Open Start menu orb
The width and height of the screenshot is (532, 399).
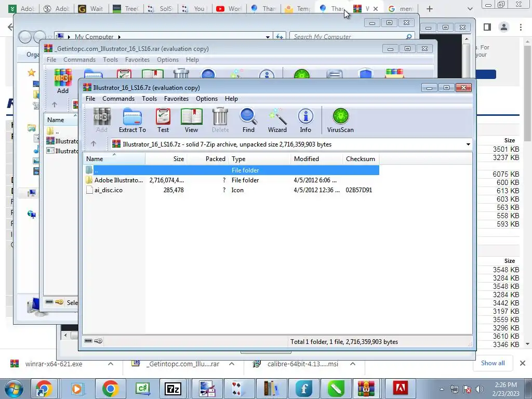click(x=14, y=389)
